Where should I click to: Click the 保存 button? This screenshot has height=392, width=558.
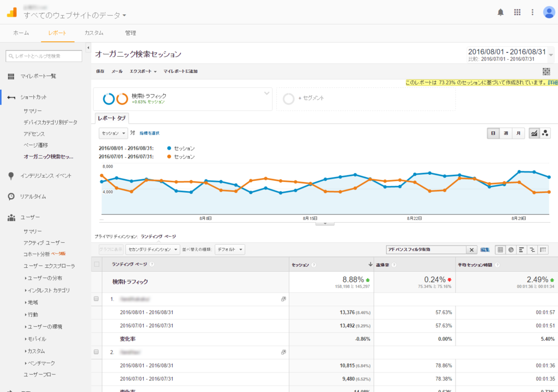pos(100,71)
